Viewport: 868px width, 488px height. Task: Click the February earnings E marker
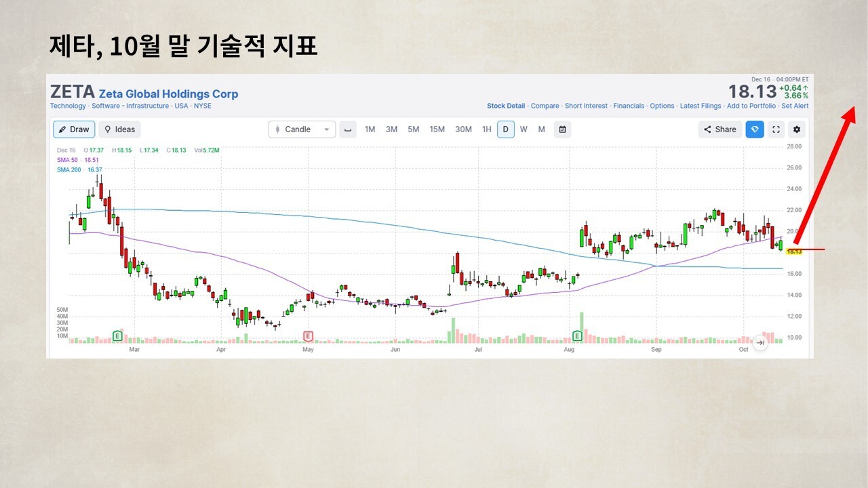(117, 335)
